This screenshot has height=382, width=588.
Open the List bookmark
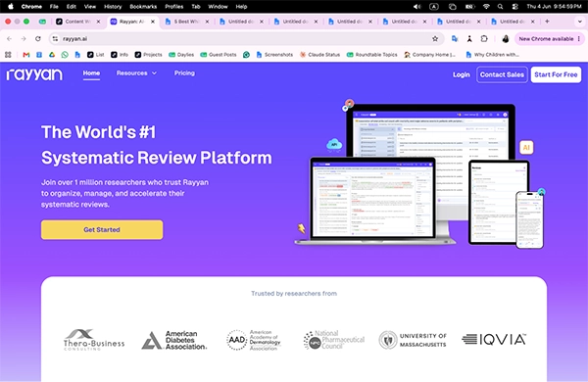click(96, 55)
